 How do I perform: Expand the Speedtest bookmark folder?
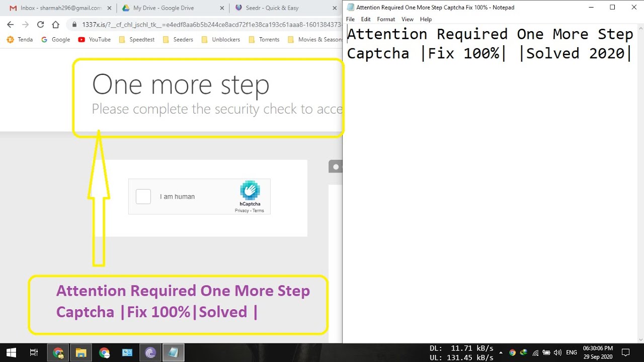137,40
